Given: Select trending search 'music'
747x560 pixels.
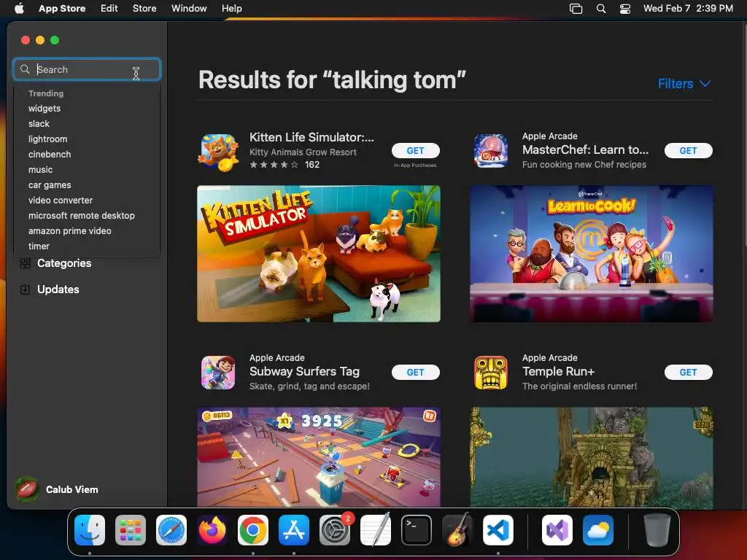Looking at the screenshot, I should click(x=41, y=169).
